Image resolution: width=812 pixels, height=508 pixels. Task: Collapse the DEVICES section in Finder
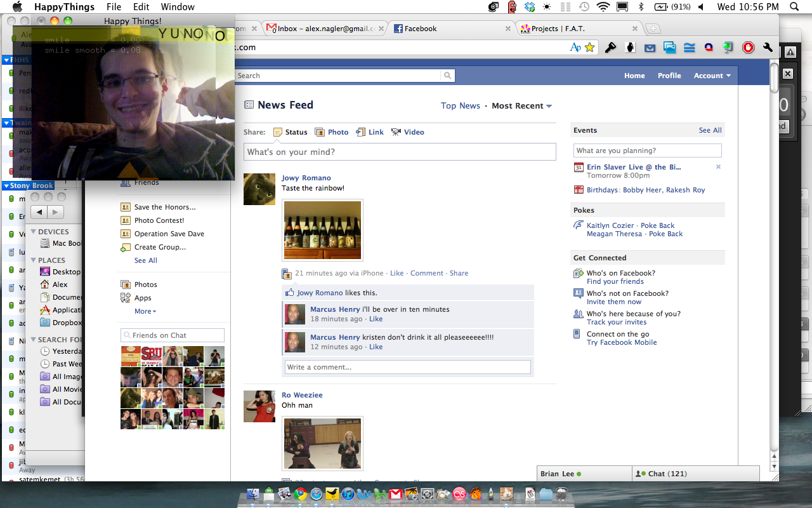[34, 232]
